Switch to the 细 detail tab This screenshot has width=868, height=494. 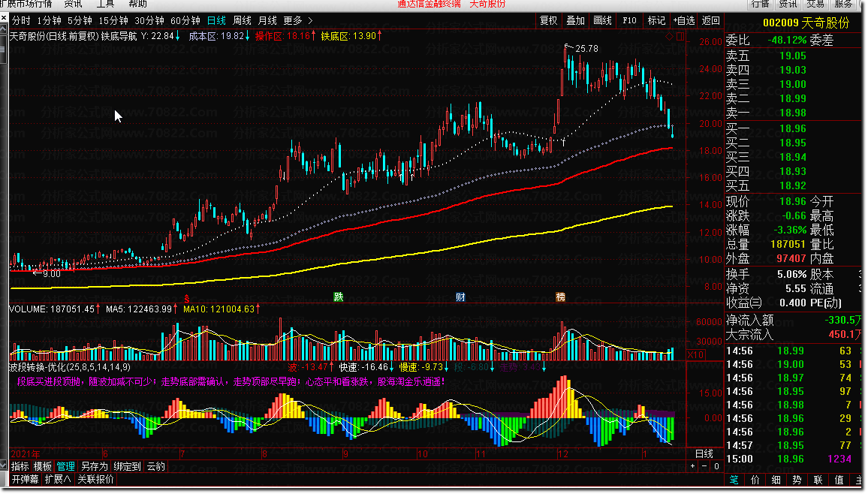776,480
